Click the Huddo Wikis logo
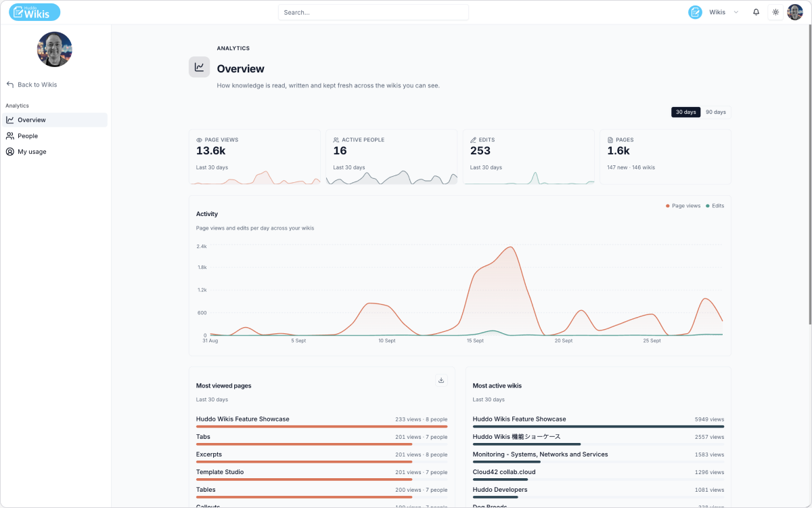The width and height of the screenshot is (812, 508). [35, 12]
